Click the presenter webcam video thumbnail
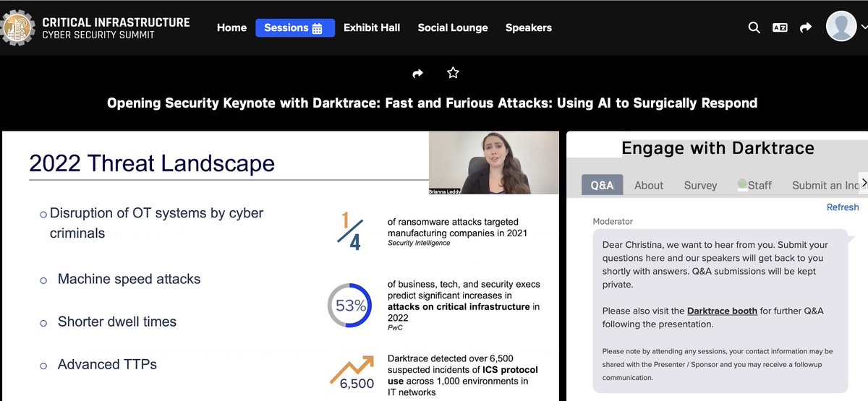 [x=493, y=163]
